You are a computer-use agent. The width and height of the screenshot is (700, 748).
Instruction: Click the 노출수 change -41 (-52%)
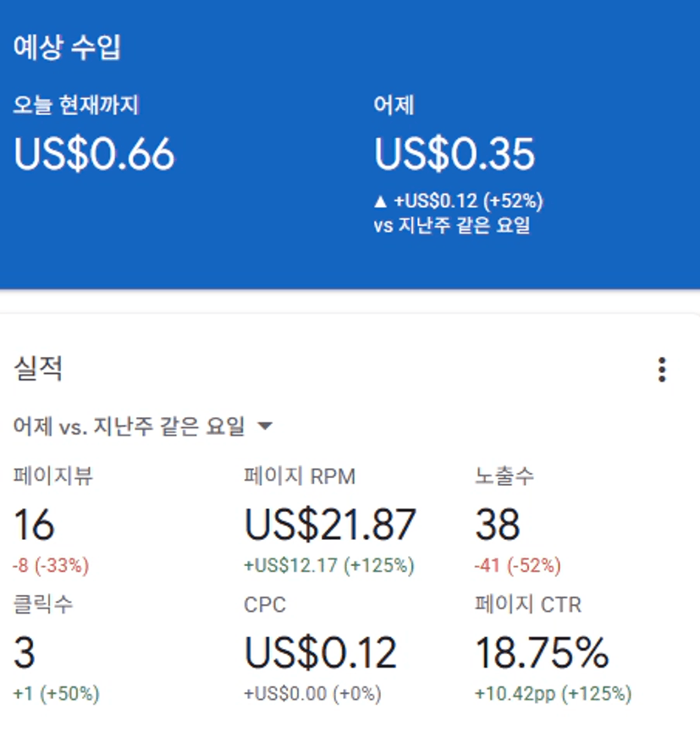(x=518, y=565)
